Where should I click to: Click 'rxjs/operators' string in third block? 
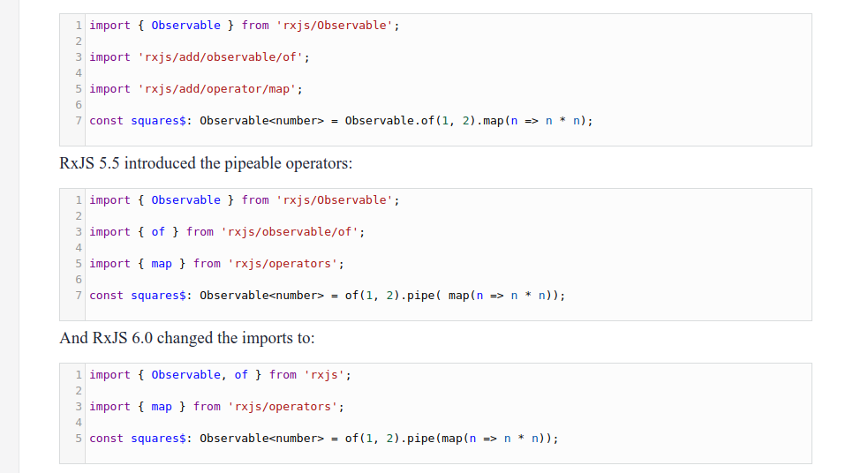283,407
